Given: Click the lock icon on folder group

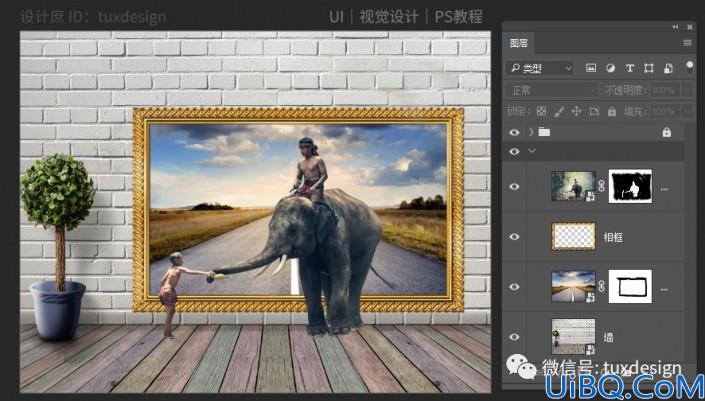Looking at the screenshot, I should [667, 132].
